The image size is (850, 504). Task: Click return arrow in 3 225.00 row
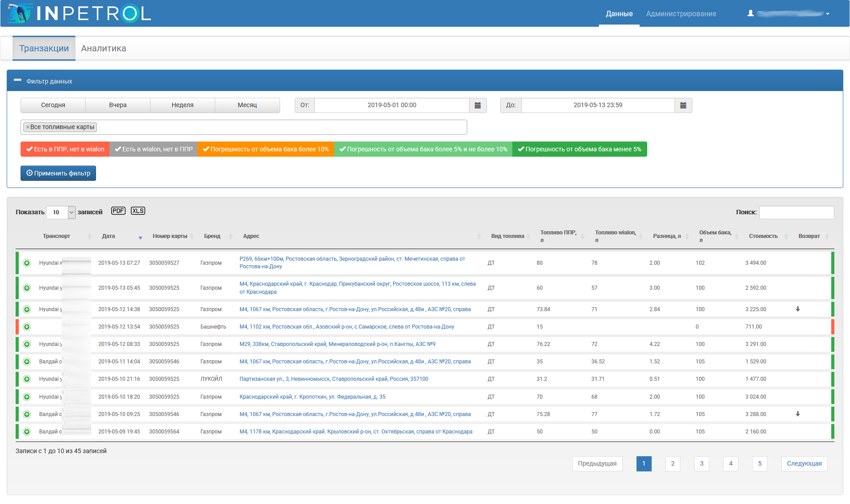click(x=798, y=309)
